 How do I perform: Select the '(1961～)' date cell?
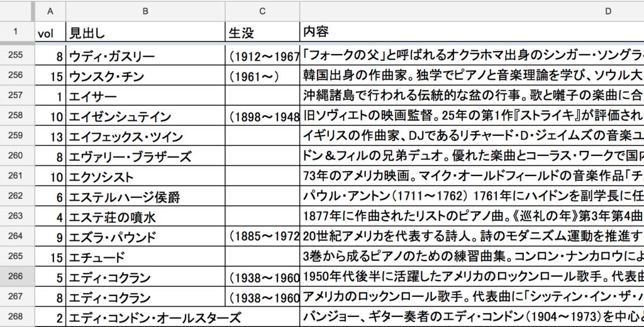point(262,75)
